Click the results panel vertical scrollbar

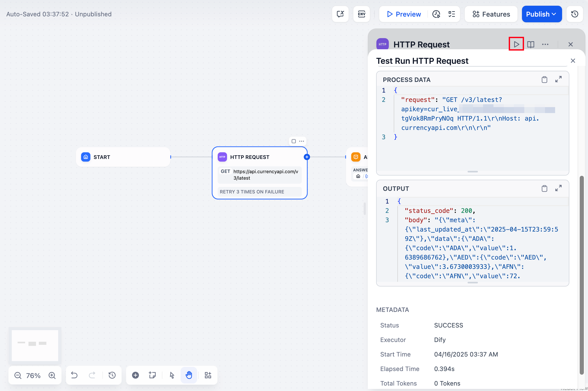point(582,275)
